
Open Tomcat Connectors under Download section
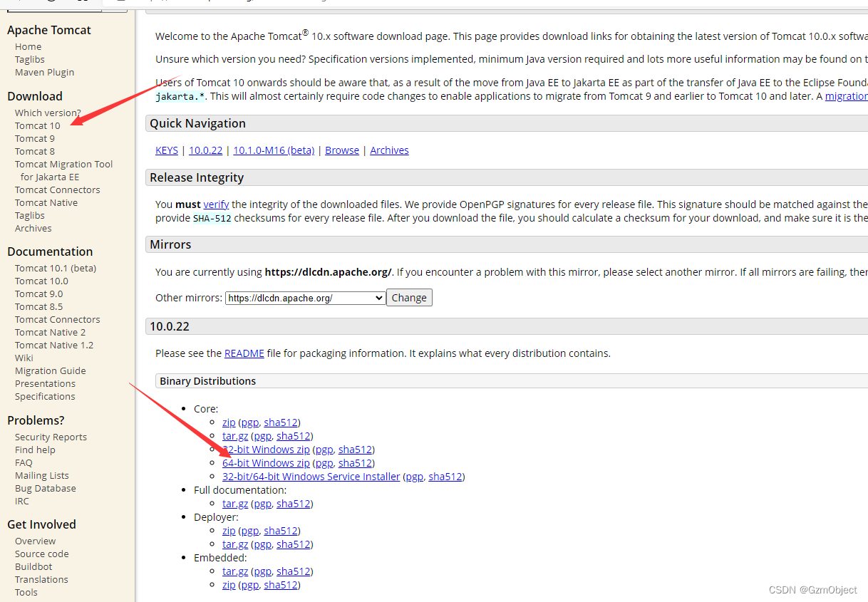coord(58,190)
